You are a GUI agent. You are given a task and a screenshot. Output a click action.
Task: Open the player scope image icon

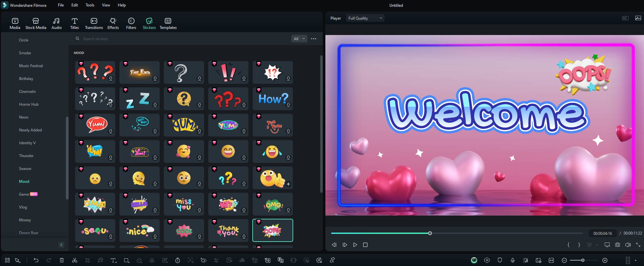coord(638,18)
